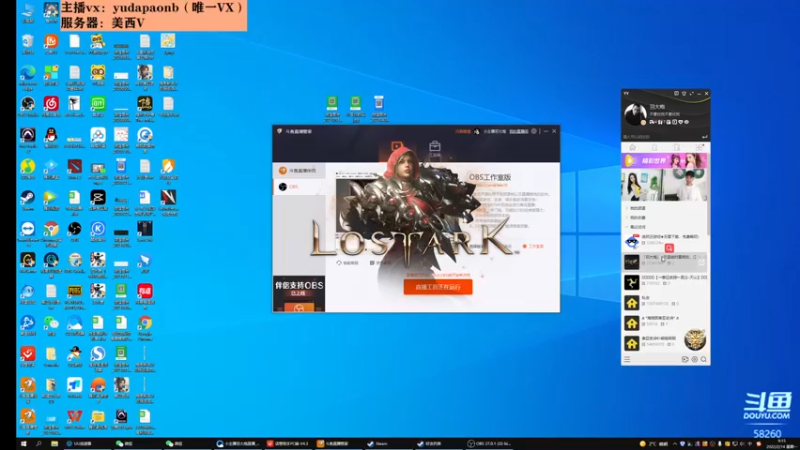The width and height of the screenshot is (800, 450).
Task: Open the 精彩世界 banner in YY
Action: click(x=664, y=161)
